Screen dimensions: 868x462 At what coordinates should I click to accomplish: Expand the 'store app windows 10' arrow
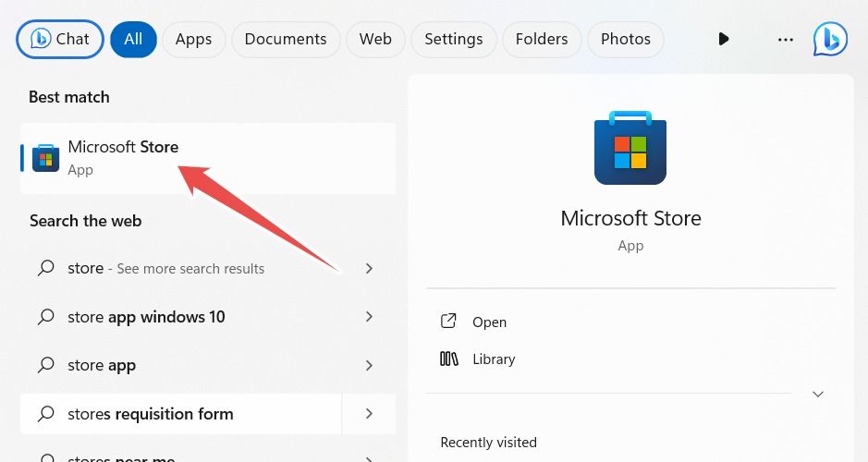[369, 317]
